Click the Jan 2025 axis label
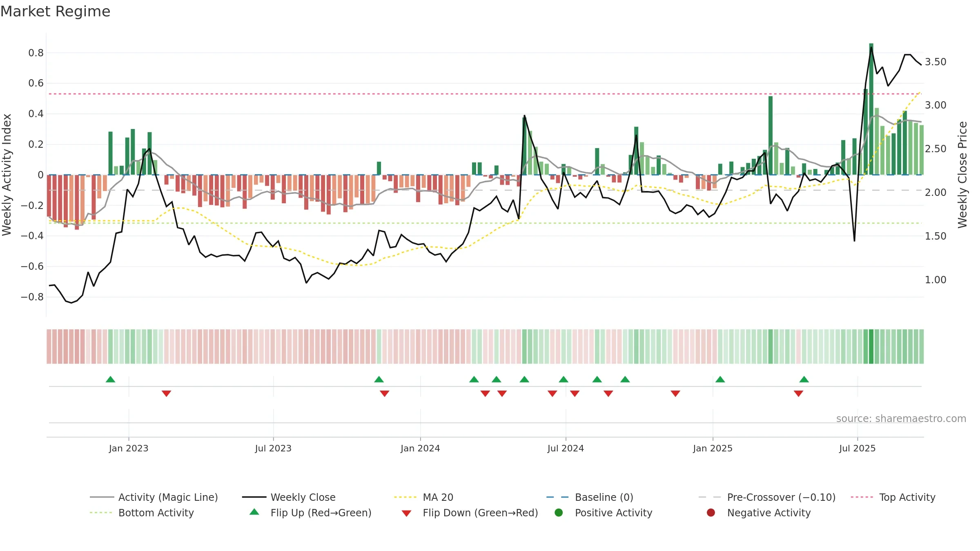This screenshot has width=980, height=551. (x=713, y=448)
